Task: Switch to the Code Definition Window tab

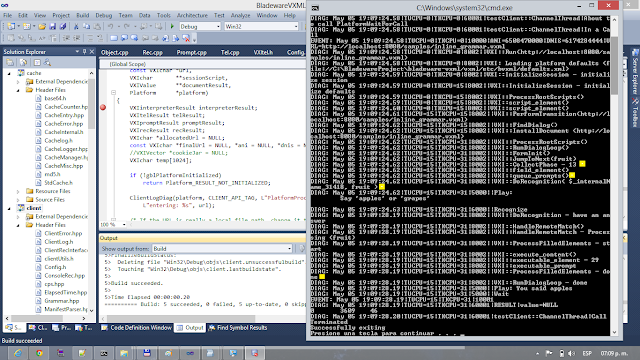Action: [x=136, y=328]
